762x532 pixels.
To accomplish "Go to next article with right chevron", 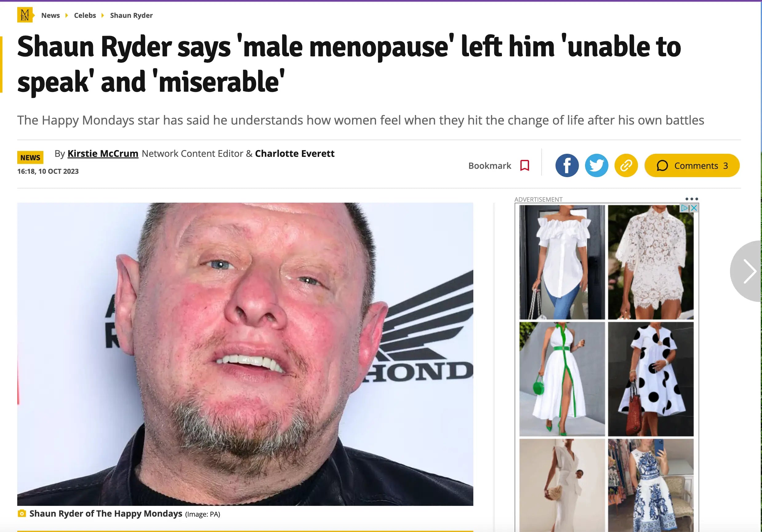I will click(748, 271).
